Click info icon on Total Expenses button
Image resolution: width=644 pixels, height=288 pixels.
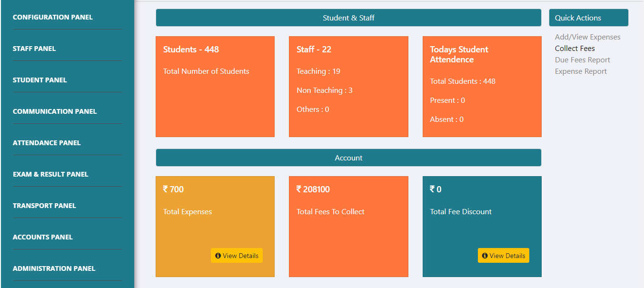(218, 256)
